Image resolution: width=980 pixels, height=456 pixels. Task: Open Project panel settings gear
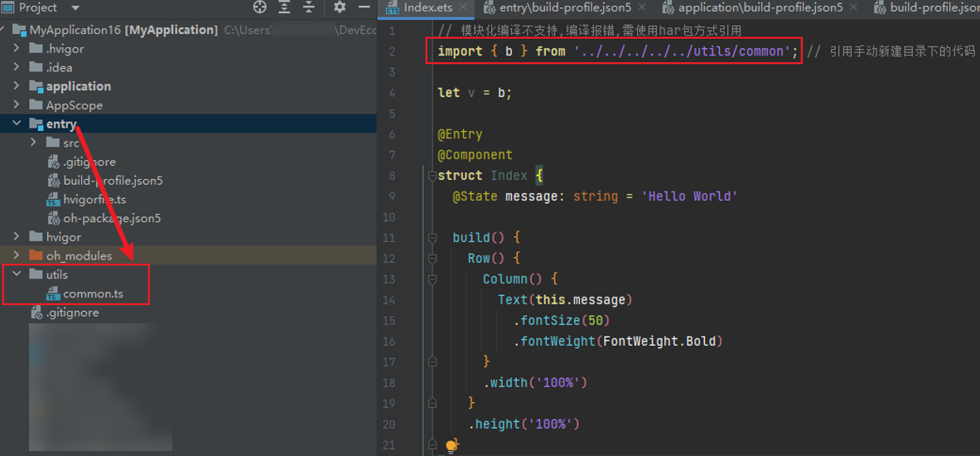point(340,7)
